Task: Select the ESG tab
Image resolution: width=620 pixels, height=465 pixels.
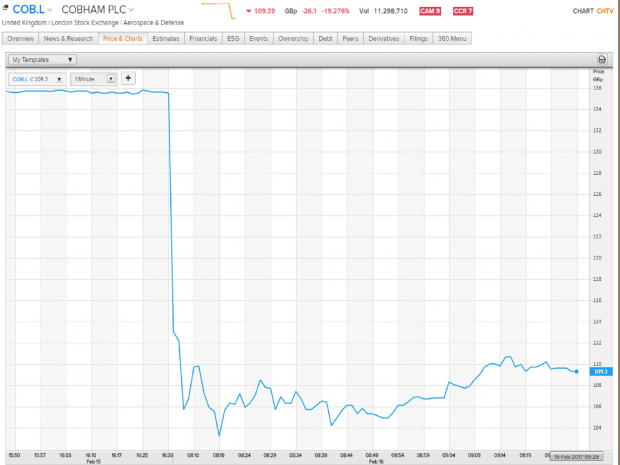Action: click(233, 38)
